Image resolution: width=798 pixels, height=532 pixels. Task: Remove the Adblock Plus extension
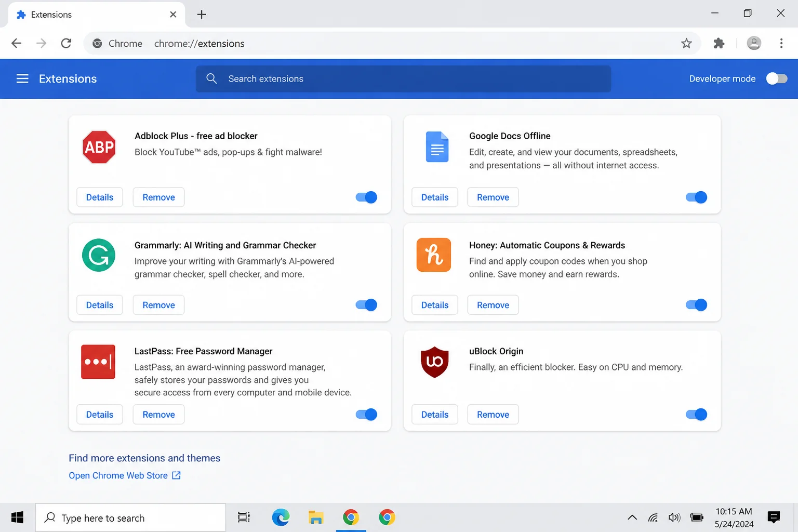tap(158, 197)
